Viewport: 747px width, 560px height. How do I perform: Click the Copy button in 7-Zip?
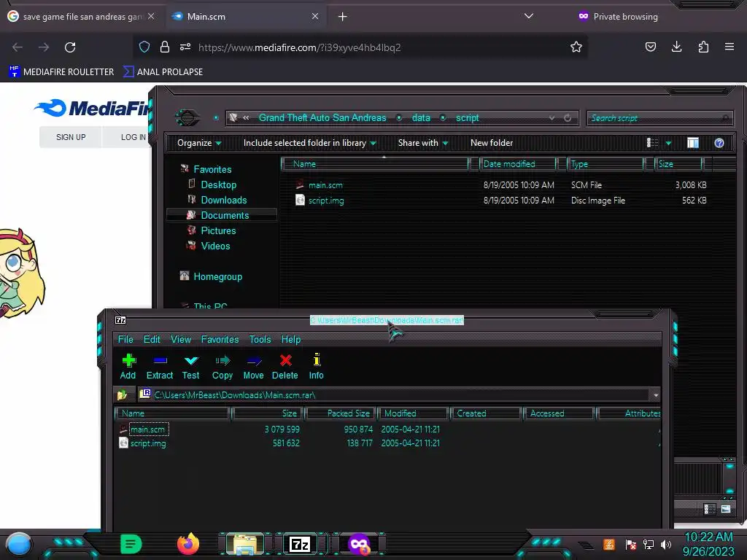click(222, 367)
